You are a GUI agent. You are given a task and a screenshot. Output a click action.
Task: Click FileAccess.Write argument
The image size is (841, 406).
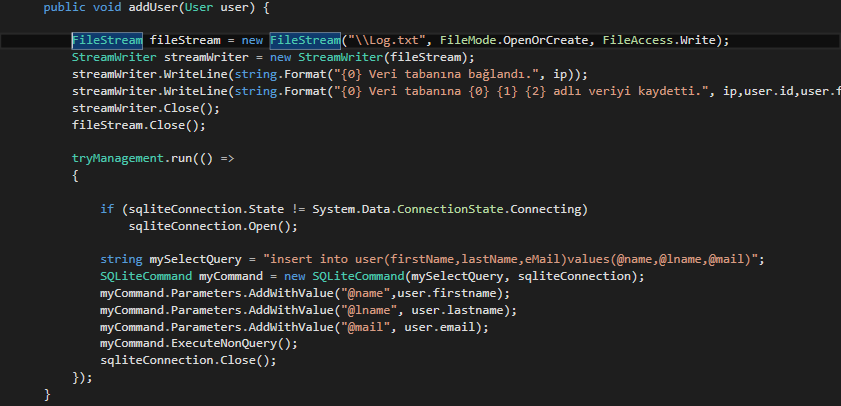(659, 40)
